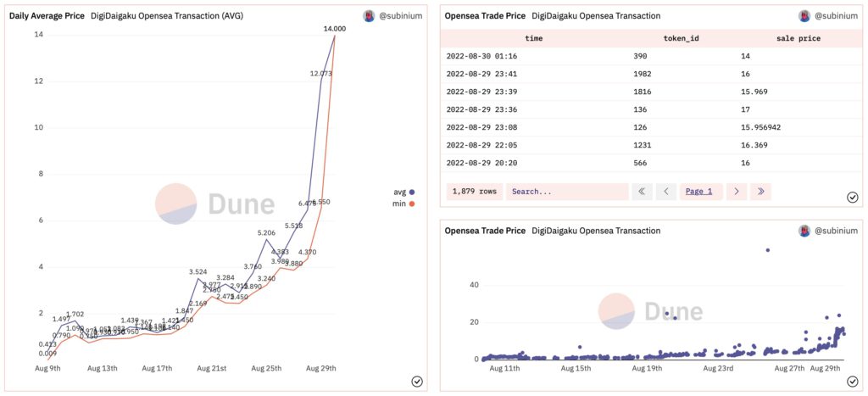
Task: Toggle the avg series in the chart legend
Action: [398, 192]
